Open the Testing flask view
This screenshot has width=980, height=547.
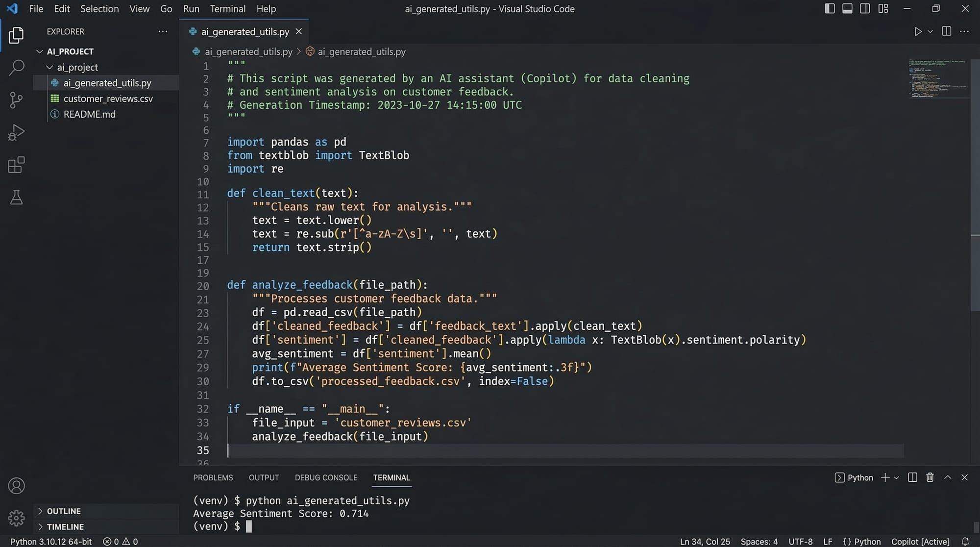(16, 198)
